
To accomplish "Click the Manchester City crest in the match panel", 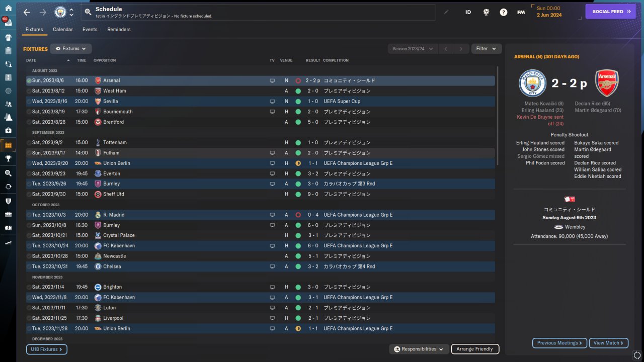I will pos(532,83).
